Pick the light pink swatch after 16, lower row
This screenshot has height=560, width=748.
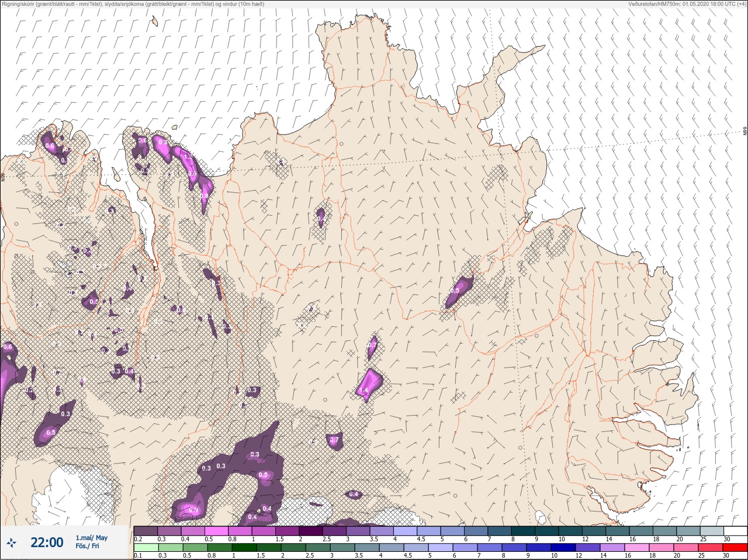pos(636,548)
